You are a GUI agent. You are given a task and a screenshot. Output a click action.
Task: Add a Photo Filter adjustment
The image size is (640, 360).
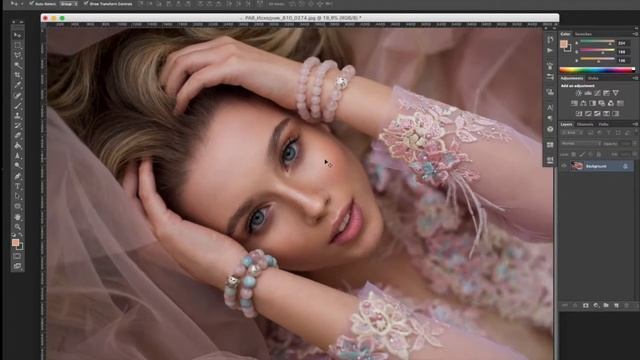(x=602, y=103)
